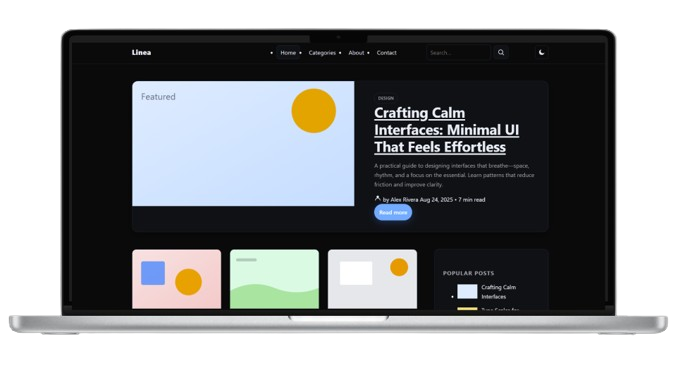Open the green wave post thumbnail

[275, 279]
